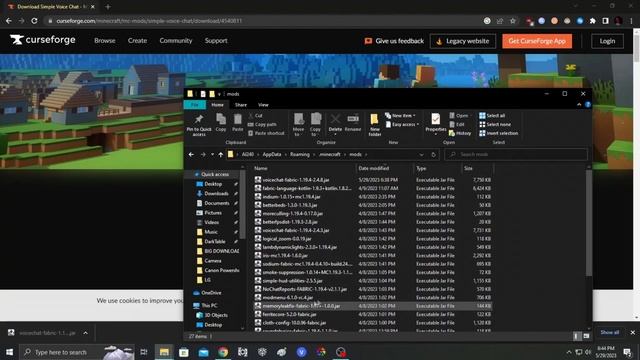Click the AppData breadcrumb in address bar
640x360 pixels.
(x=272, y=155)
